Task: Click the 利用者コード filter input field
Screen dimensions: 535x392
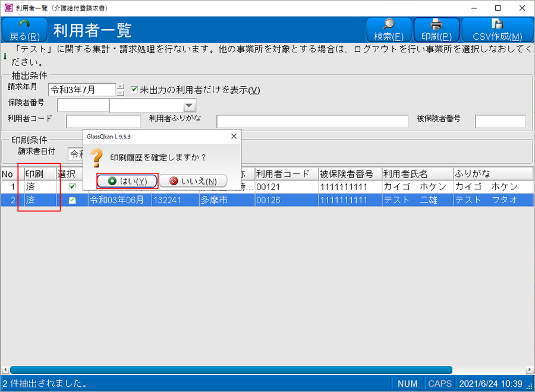Action: pos(103,122)
